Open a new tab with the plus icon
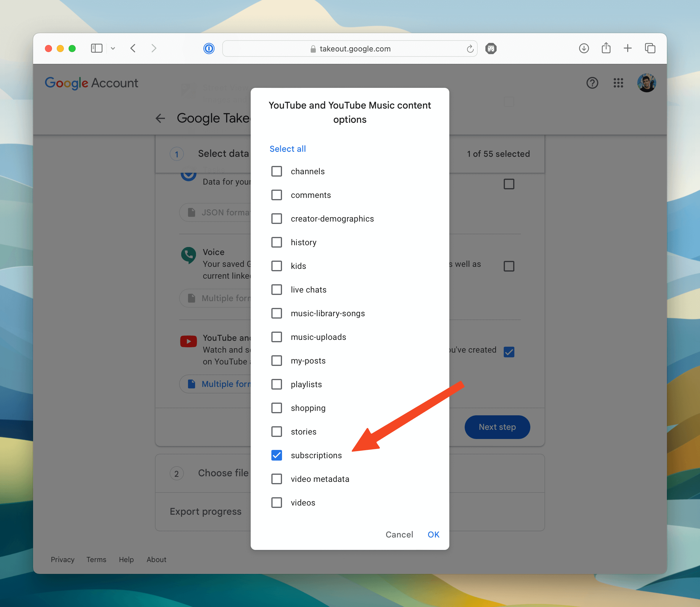 click(x=628, y=48)
